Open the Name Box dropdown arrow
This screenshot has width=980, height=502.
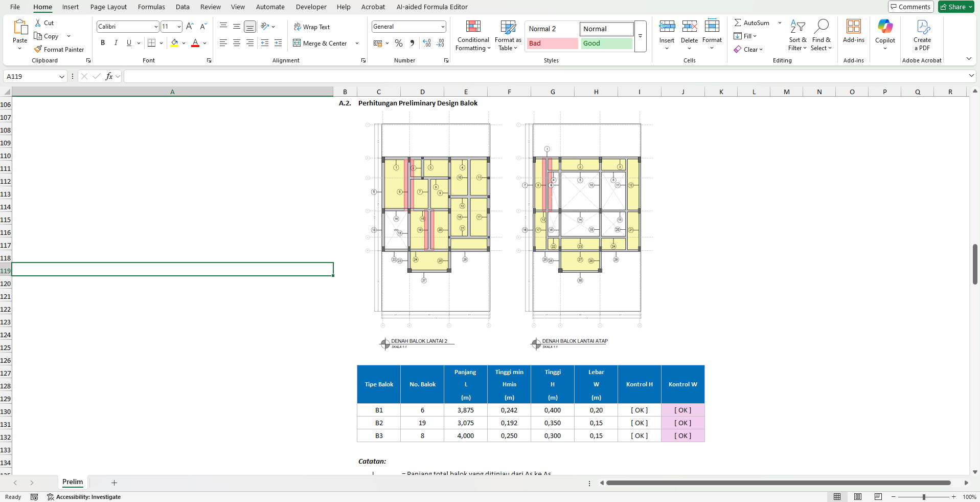point(61,77)
